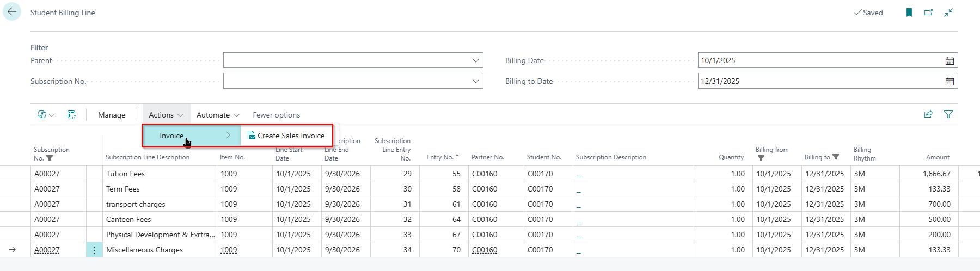Screen dimensions: 980x271
Task: Expand the Subscription No. filter dropdown
Action: point(475,81)
